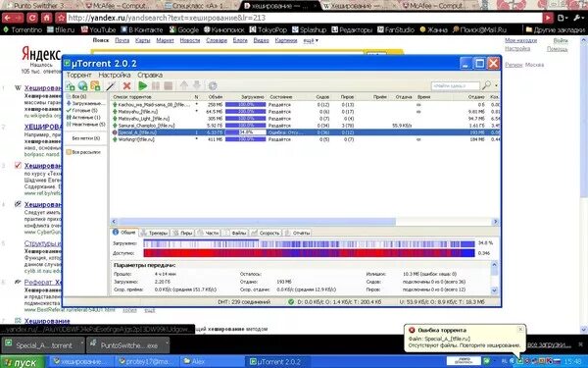The height and width of the screenshot is (368, 588).
Task: Click the 'Загружено' pieces bar
Action: point(309,243)
